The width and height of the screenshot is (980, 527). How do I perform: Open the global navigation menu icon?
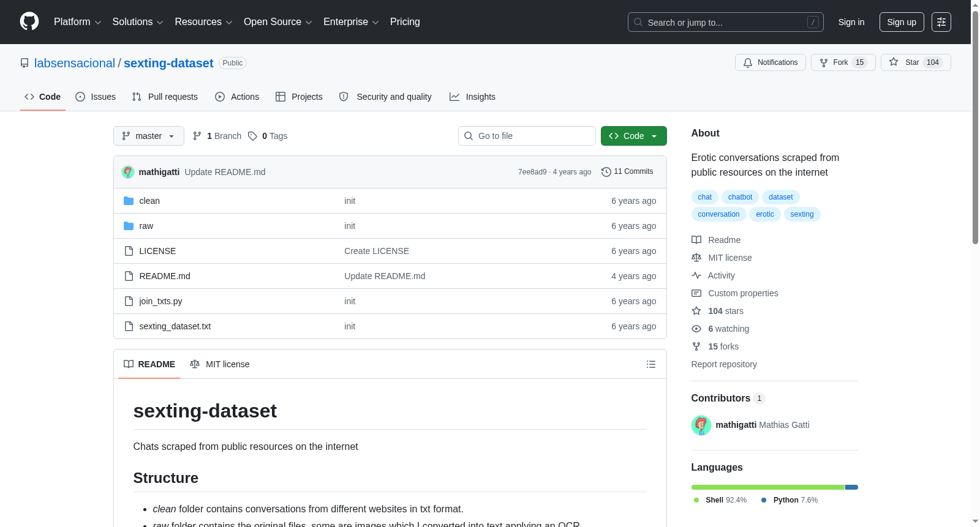coord(941,22)
